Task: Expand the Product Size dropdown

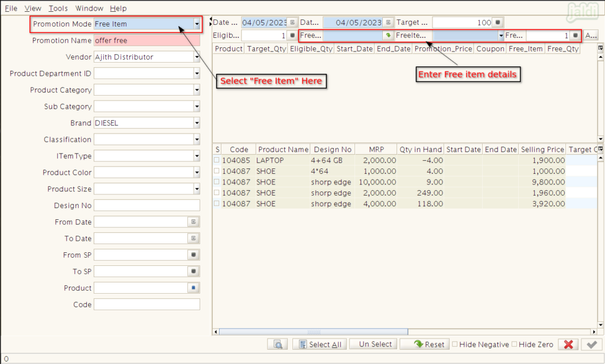Action: (x=197, y=189)
